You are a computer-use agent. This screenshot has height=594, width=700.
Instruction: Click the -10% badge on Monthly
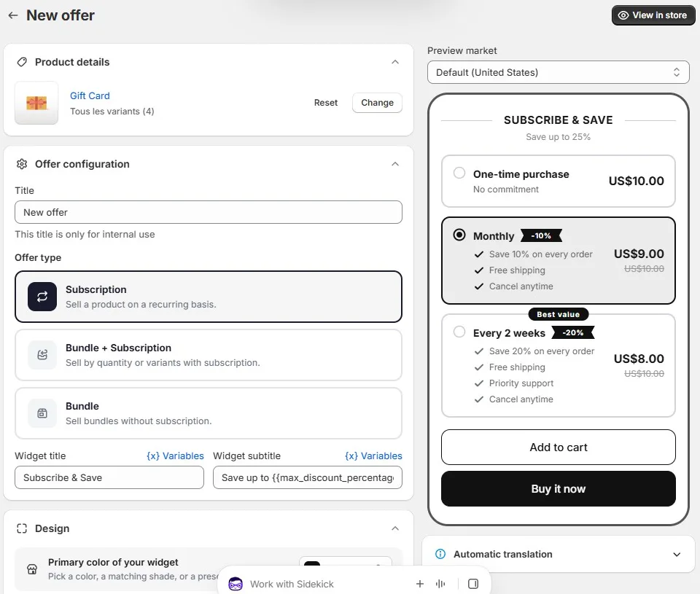(541, 235)
